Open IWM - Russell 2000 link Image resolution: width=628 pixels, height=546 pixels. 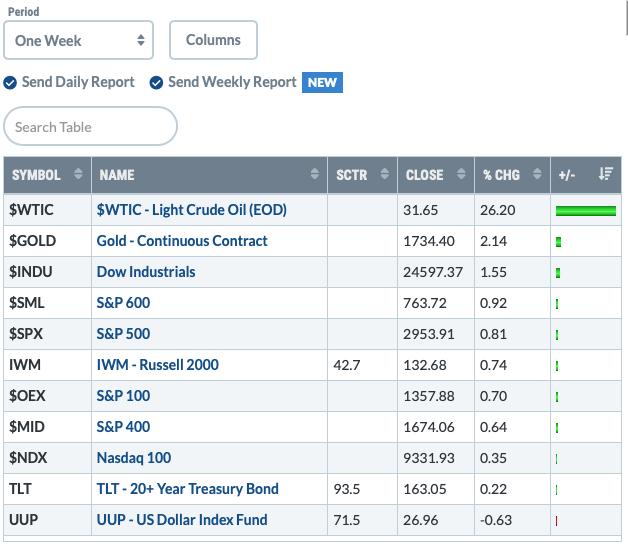(157, 365)
